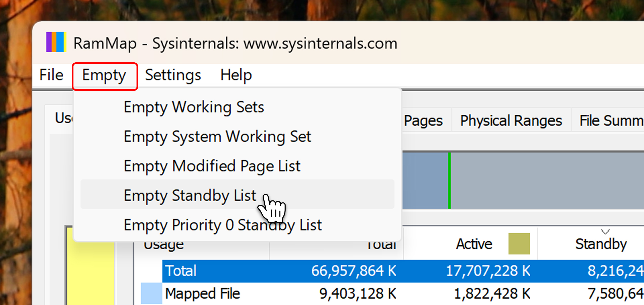Select Empty System Working Set option

pyautogui.click(x=217, y=137)
